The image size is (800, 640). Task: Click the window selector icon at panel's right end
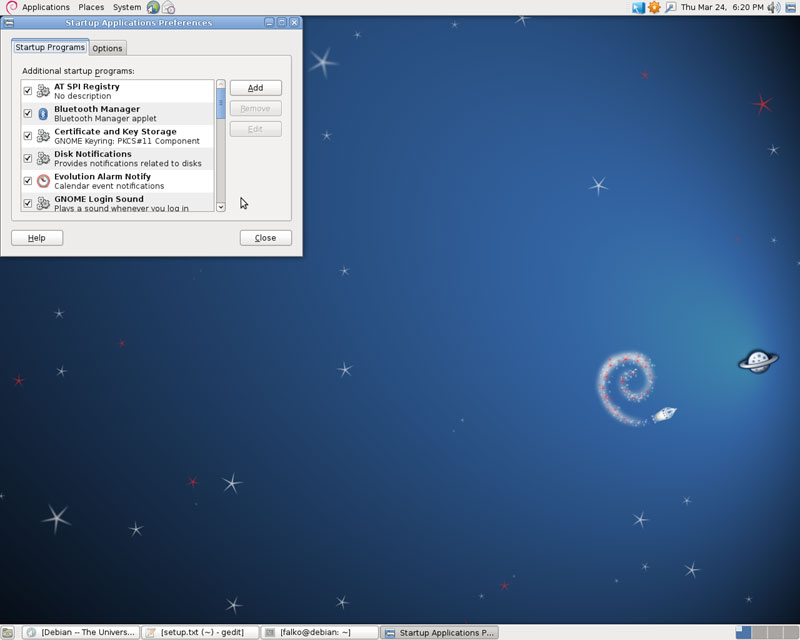791,7
